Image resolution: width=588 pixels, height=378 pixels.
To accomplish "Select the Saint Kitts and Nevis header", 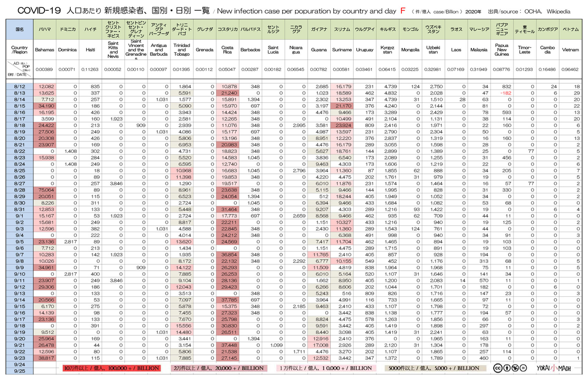I will pos(113,50).
